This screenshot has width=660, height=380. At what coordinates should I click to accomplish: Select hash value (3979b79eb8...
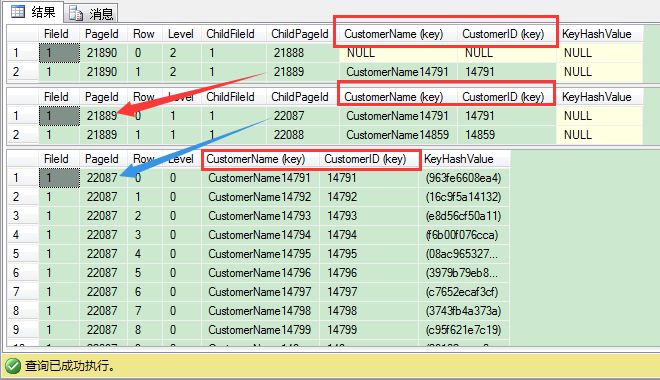[x=464, y=273]
